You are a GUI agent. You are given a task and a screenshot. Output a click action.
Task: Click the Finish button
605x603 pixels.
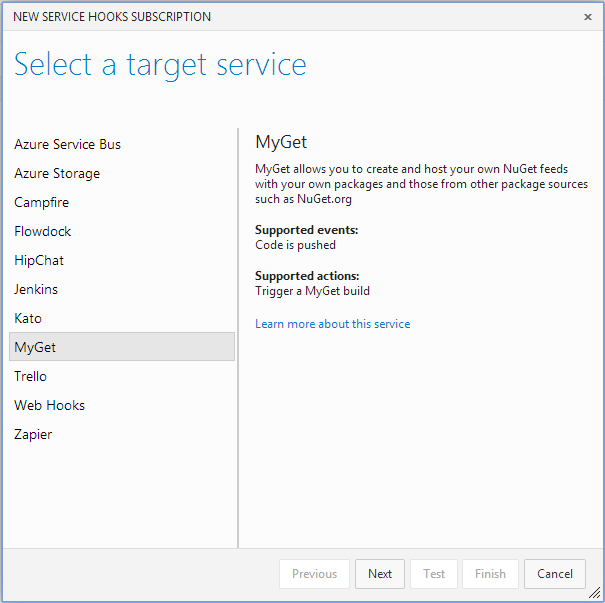[490, 574]
